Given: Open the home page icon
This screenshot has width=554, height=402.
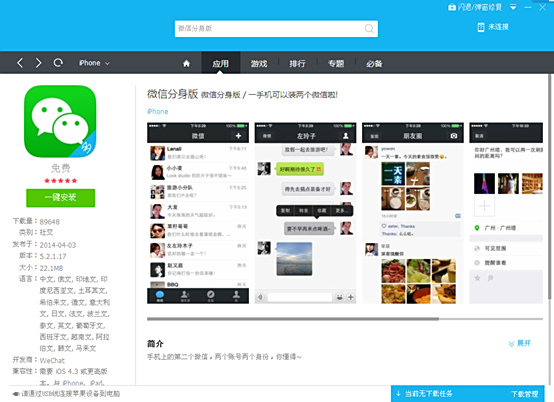Looking at the screenshot, I should click(186, 63).
